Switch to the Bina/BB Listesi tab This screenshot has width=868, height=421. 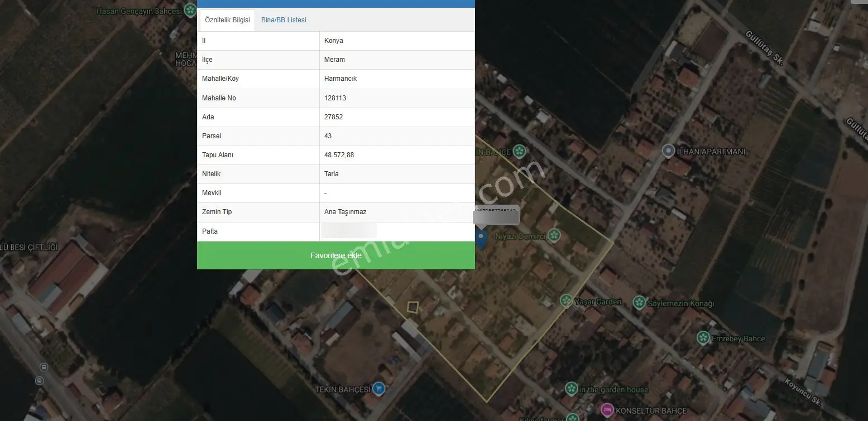pyautogui.click(x=284, y=20)
